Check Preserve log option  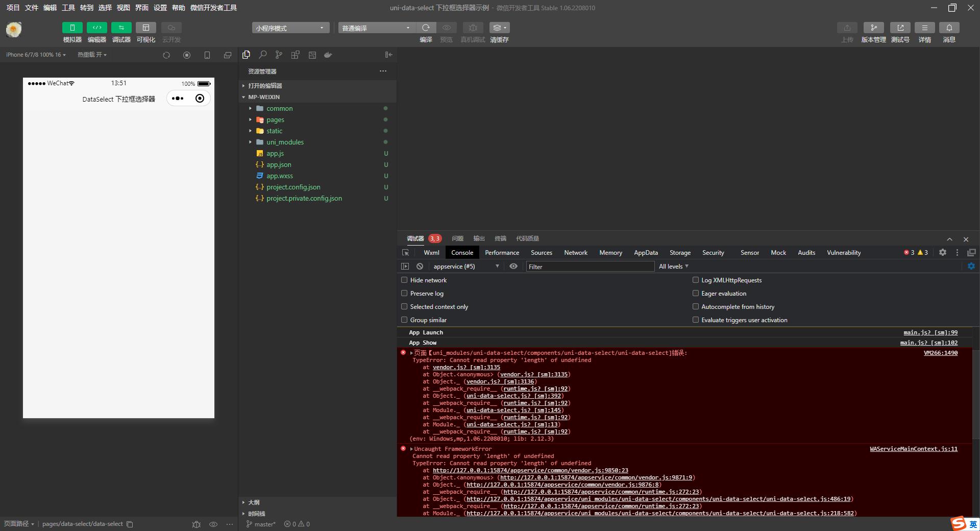point(404,293)
